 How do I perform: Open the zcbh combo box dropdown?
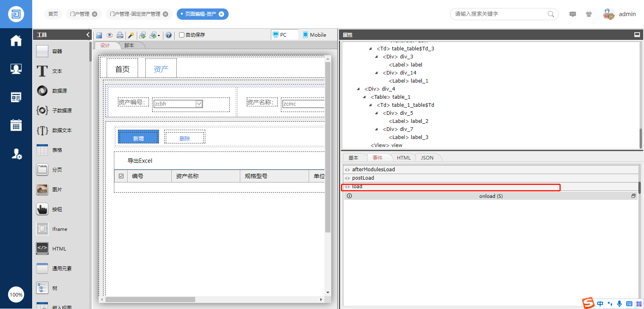pos(199,104)
